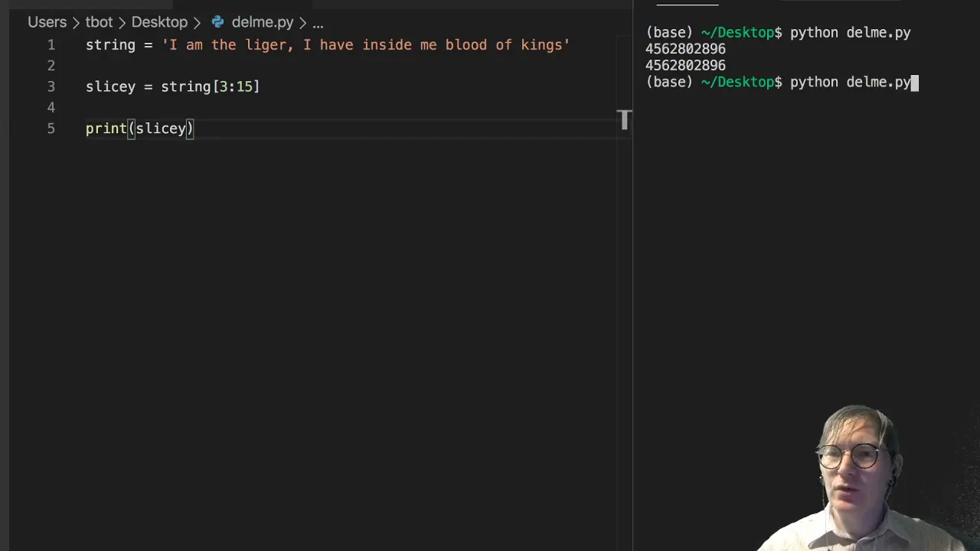
Task: Click line number 3 in gutter
Action: click(51, 86)
